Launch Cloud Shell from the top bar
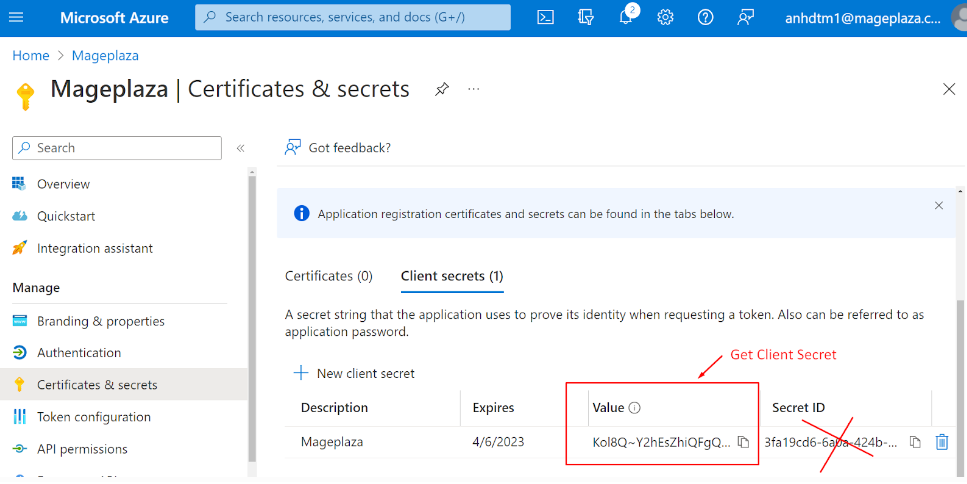This screenshot has width=967, height=484. click(545, 17)
